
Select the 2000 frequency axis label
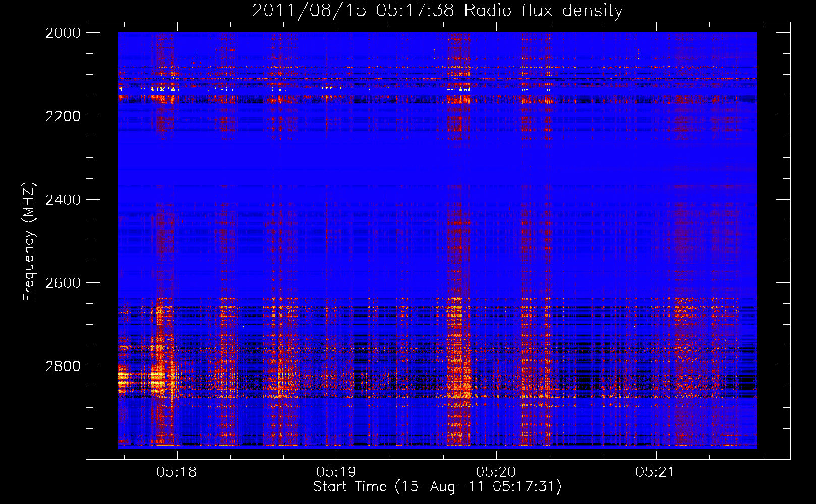click(63, 33)
